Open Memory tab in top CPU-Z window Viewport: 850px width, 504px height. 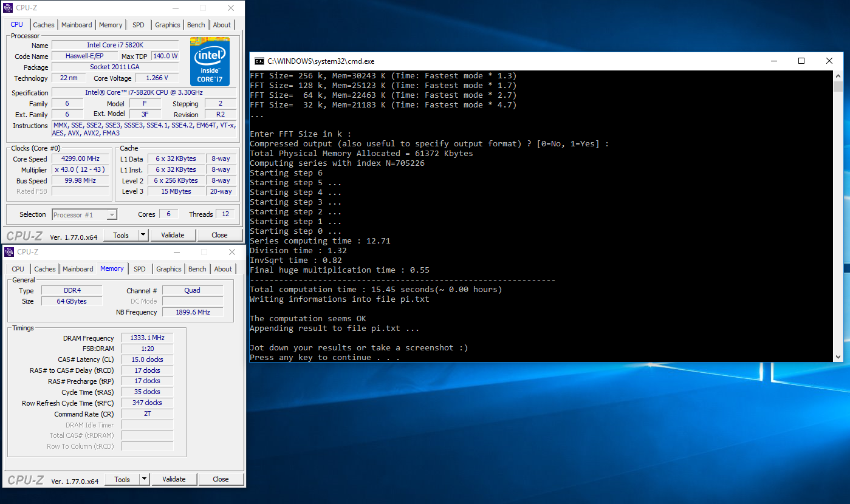pyautogui.click(x=111, y=25)
